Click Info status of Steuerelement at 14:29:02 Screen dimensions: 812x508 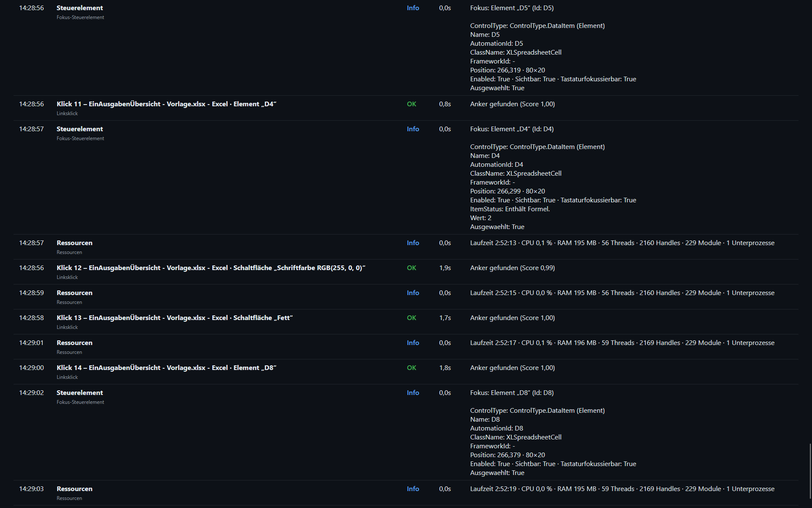(413, 393)
